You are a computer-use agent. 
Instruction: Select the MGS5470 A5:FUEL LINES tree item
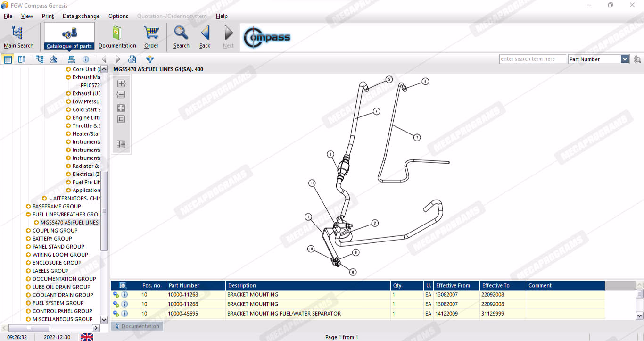tap(69, 223)
